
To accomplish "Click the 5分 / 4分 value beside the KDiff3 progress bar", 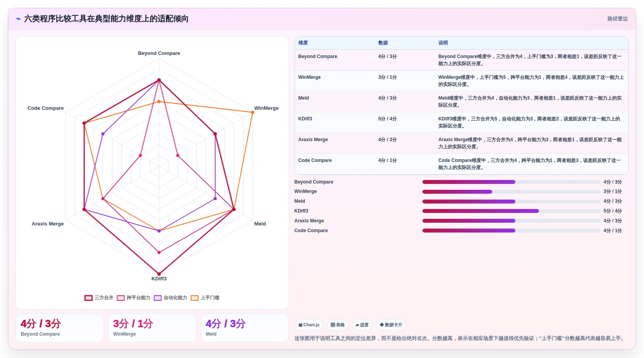I will tap(613, 211).
